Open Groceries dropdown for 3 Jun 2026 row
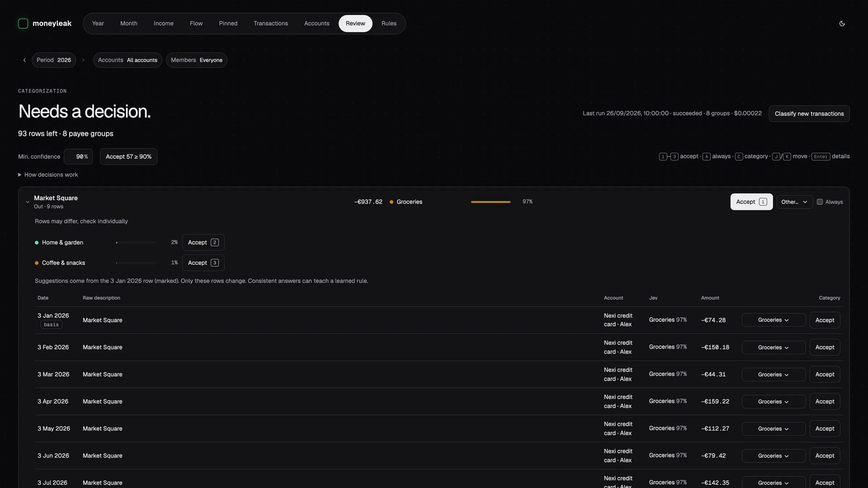Viewport: 868px width, 488px height. point(774,456)
